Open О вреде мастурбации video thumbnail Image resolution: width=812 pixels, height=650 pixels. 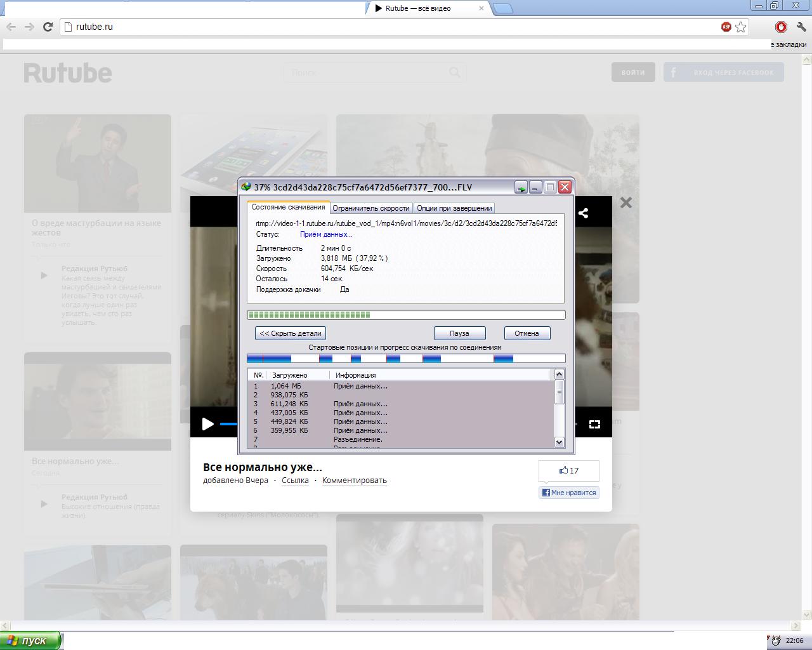[x=98, y=163]
